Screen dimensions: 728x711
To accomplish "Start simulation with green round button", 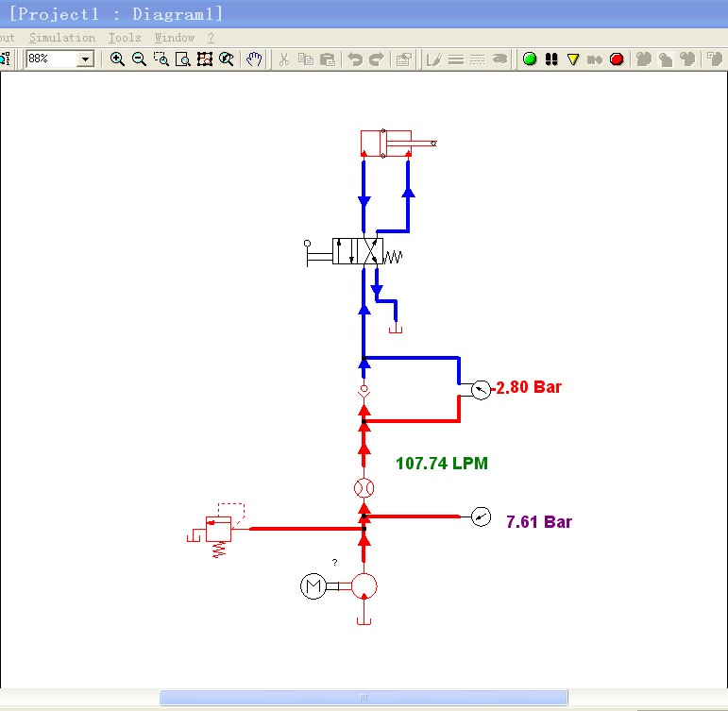I will (530, 59).
